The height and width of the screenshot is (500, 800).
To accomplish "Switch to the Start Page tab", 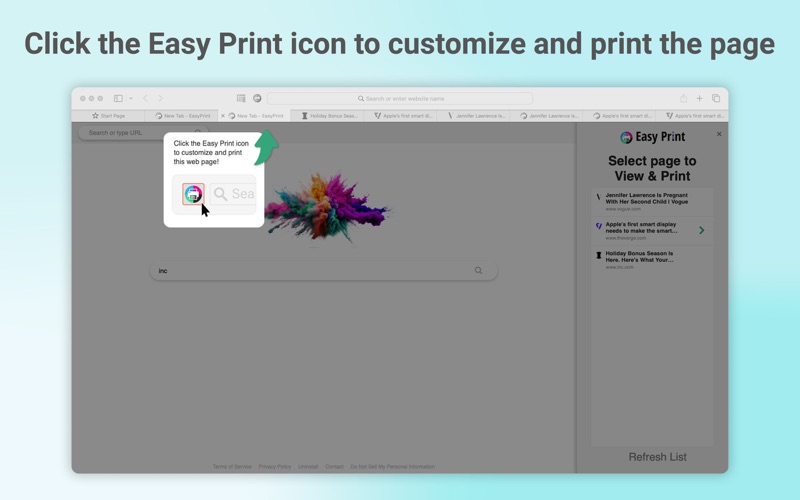I will (x=108, y=116).
